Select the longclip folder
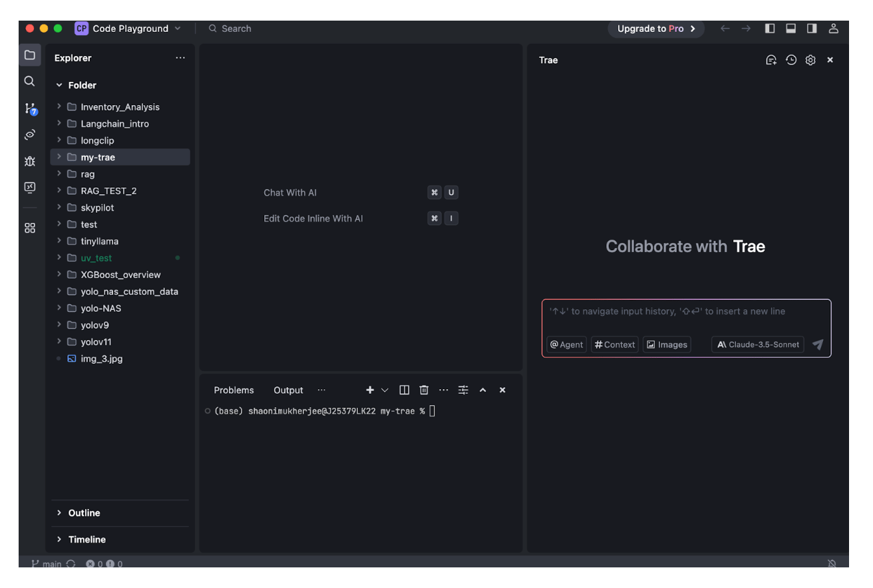Image resolution: width=873 pixels, height=588 pixels. [x=120, y=140]
